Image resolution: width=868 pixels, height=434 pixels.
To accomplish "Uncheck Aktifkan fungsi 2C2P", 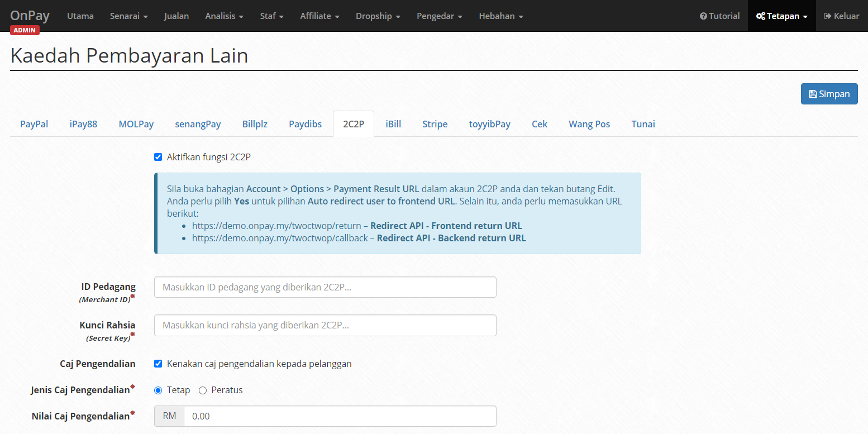I will coord(158,157).
